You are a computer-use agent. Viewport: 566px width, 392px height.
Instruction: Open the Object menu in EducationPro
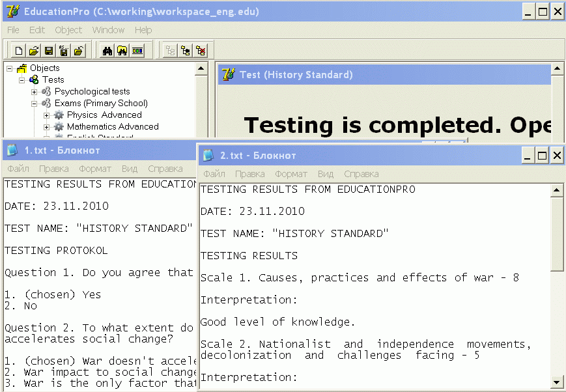pos(68,30)
